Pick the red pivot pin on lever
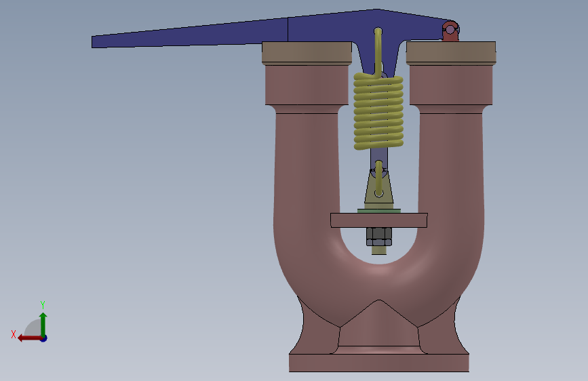 450,31
